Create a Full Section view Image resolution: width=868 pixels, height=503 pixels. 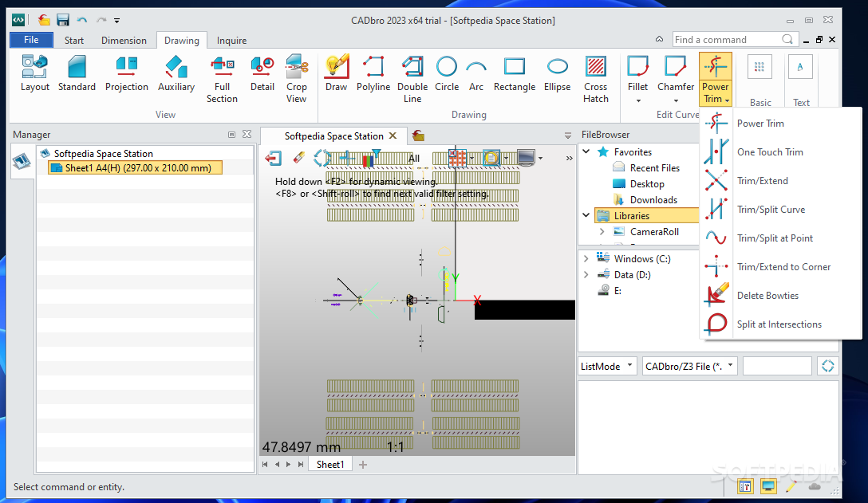click(222, 79)
